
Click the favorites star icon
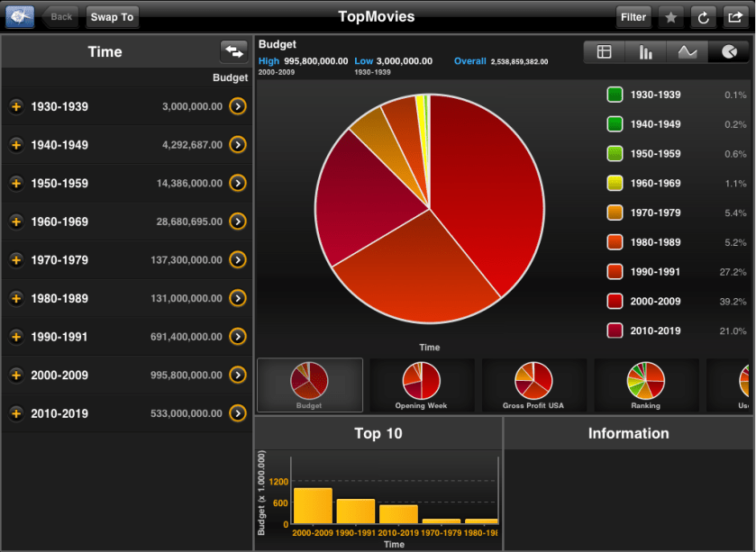[x=671, y=17]
